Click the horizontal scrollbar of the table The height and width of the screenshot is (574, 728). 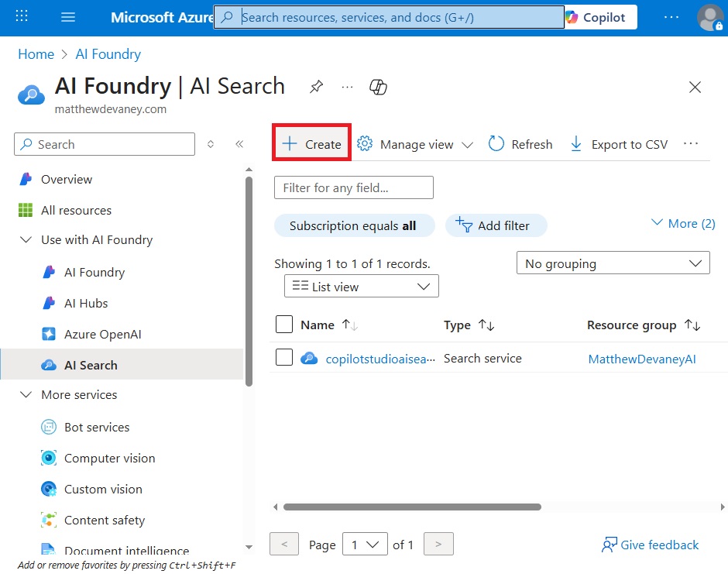tap(412, 507)
